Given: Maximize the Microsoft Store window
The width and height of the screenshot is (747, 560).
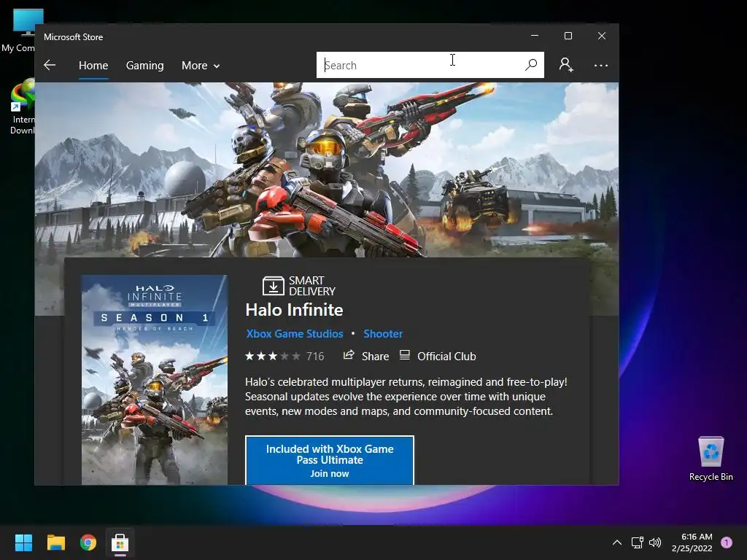Looking at the screenshot, I should pos(568,36).
